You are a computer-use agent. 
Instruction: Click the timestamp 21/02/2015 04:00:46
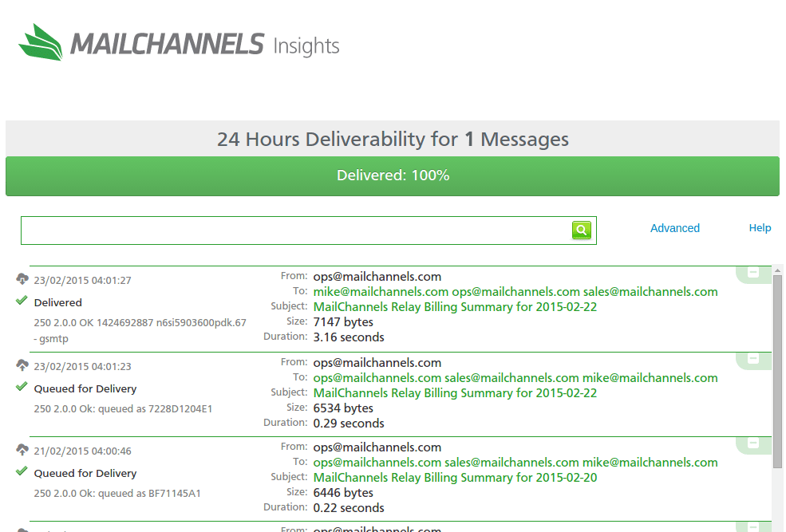[83, 451]
